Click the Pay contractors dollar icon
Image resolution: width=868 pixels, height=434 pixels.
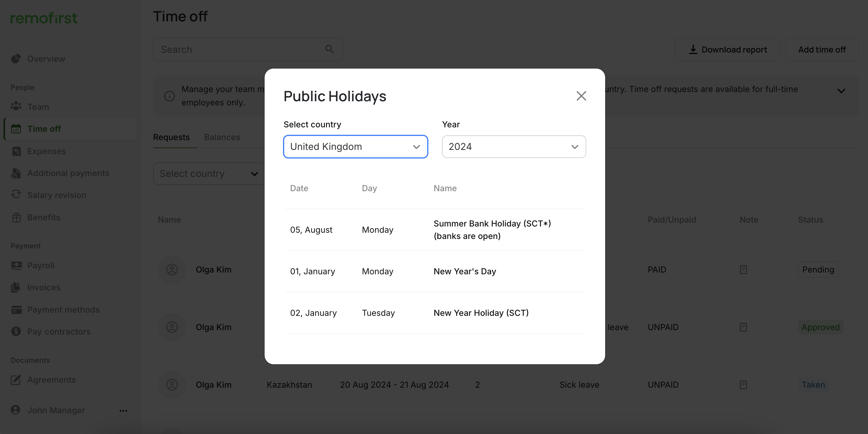16,332
